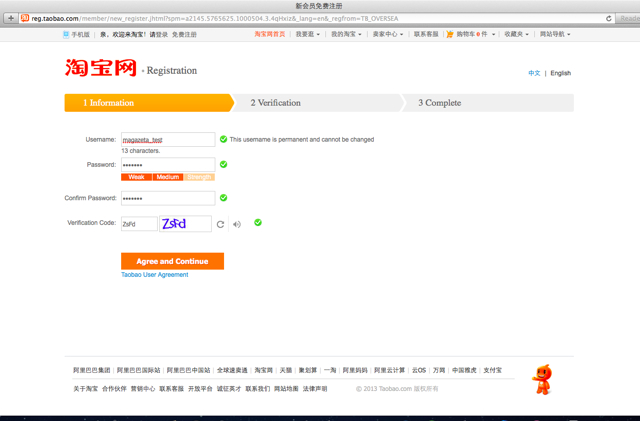Open 开放平台 footer link
This screenshot has height=421, width=640.
point(200,388)
